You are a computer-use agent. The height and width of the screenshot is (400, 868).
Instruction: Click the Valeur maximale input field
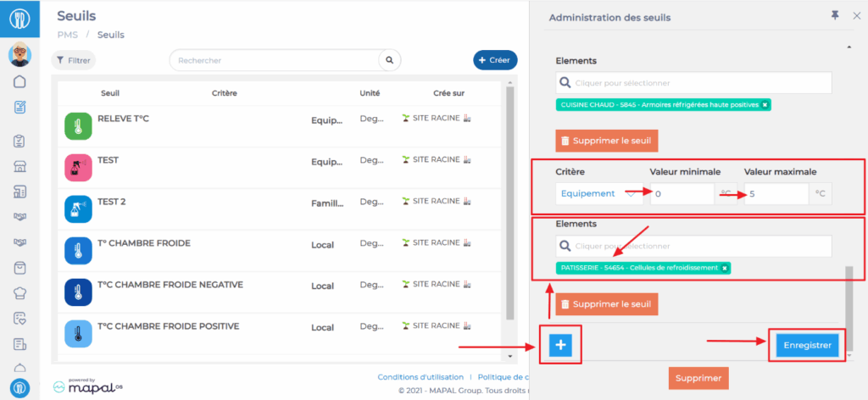coord(776,194)
